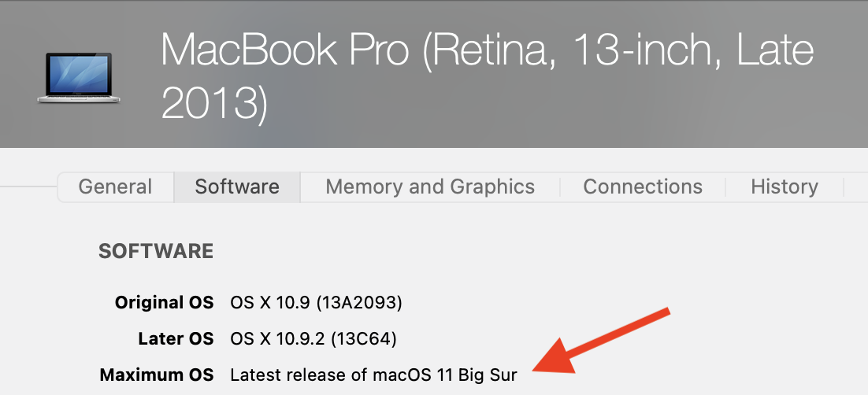Click the build number (13C64)
The height and width of the screenshot is (395, 868).
[363, 339]
